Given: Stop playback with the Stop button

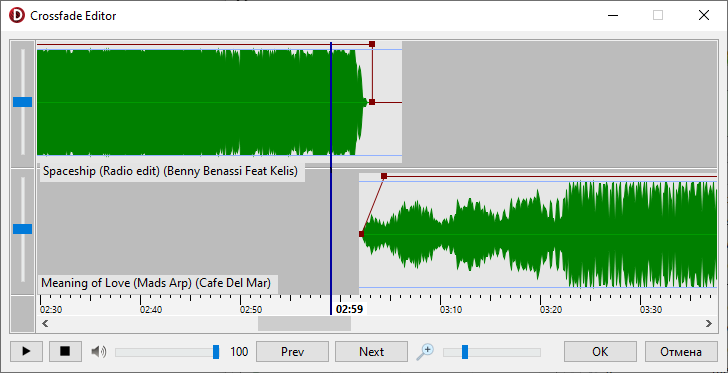Looking at the screenshot, I should pyautogui.click(x=65, y=352).
